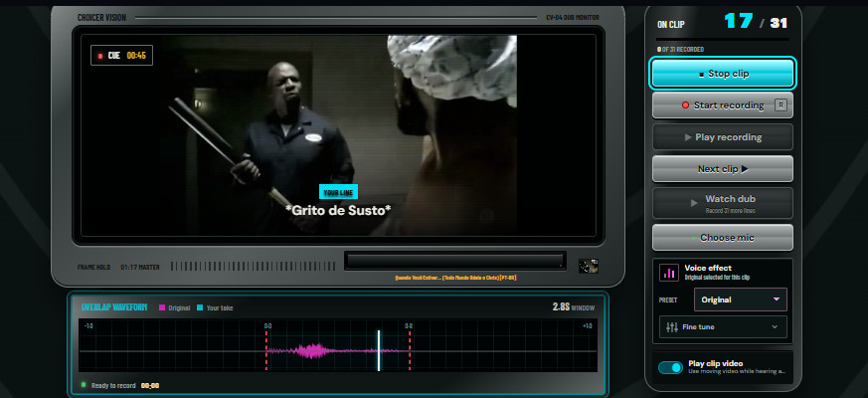Click the clip progress bar under ON CLIP
Viewport: 868px width, 398px height.
(723, 40)
